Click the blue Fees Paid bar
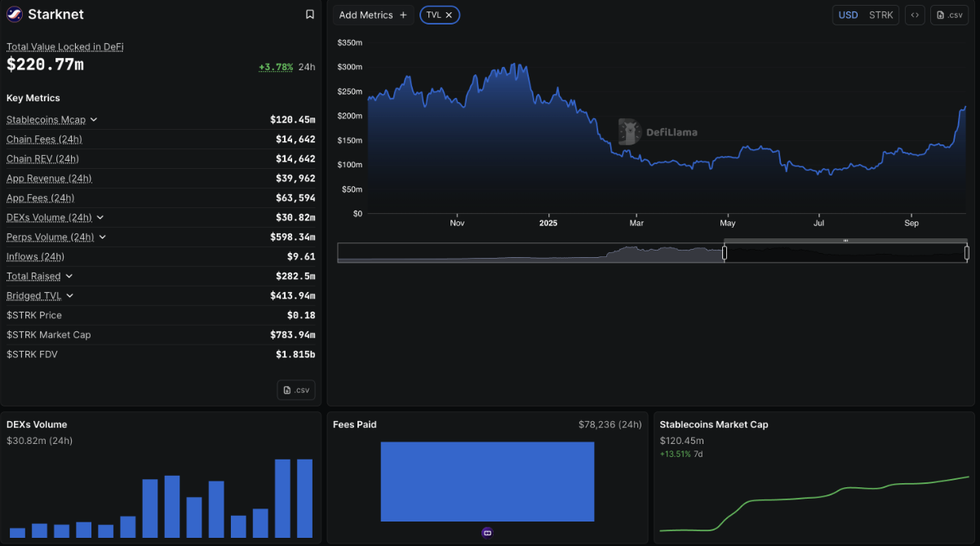The height and width of the screenshot is (546, 980). click(487, 482)
